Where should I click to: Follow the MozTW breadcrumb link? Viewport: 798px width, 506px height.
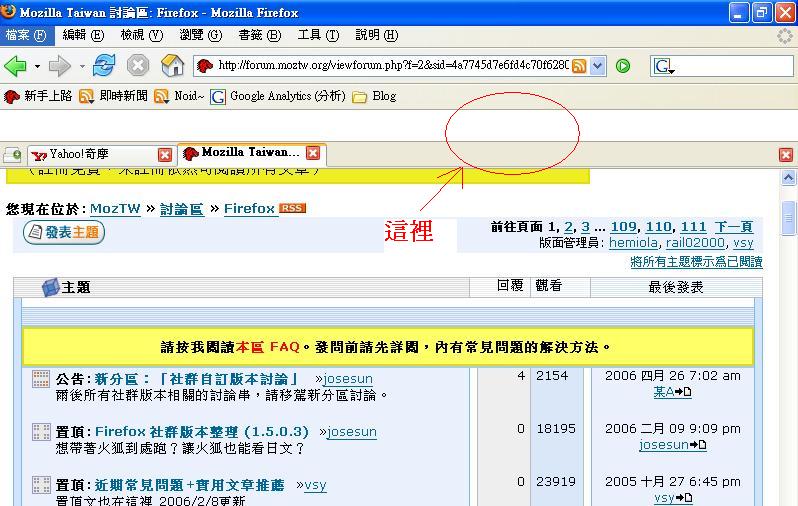tap(115, 209)
